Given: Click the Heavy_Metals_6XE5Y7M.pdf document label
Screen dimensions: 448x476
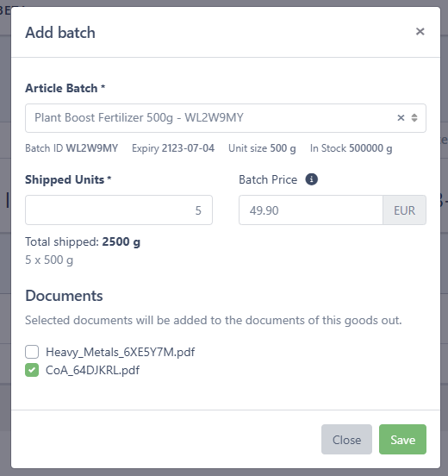Looking at the screenshot, I should click(120, 352).
